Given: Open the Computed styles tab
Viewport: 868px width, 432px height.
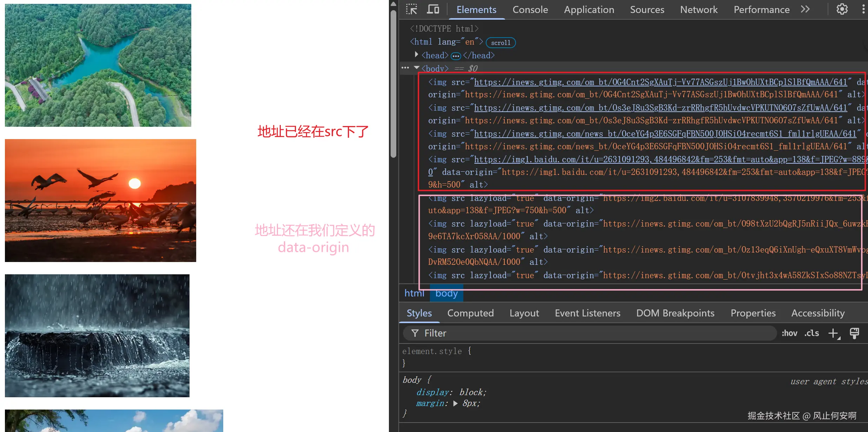Looking at the screenshot, I should coord(470,313).
